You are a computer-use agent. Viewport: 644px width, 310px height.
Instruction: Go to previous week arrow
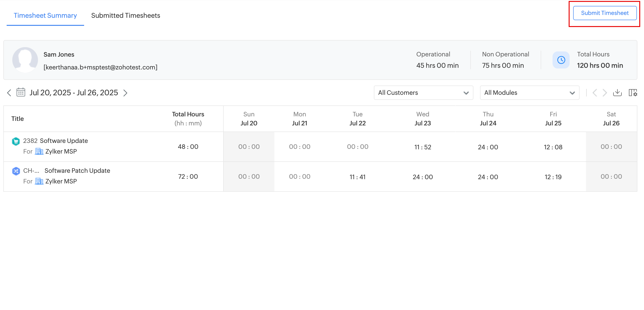(9, 93)
